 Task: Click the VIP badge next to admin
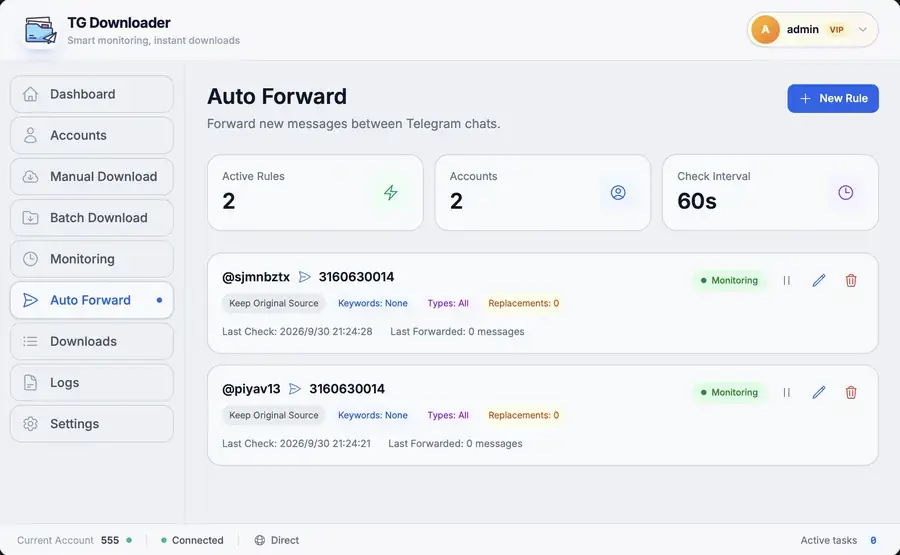click(x=836, y=30)
